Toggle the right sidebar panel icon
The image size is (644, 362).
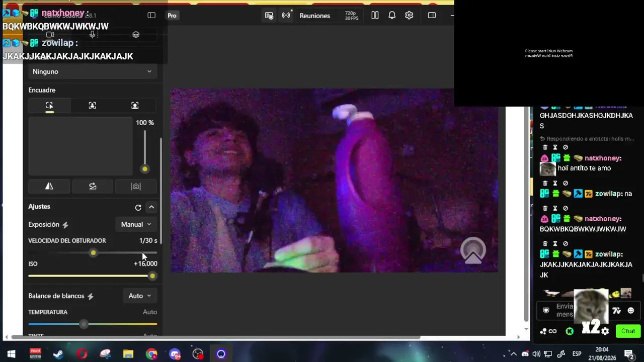[x=432, y=15]
